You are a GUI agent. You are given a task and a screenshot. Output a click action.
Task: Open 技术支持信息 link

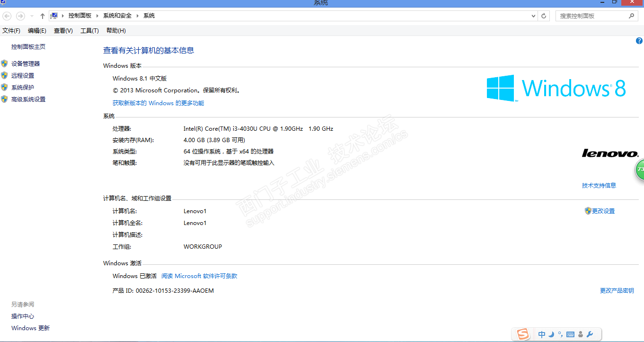pos(599,185)
